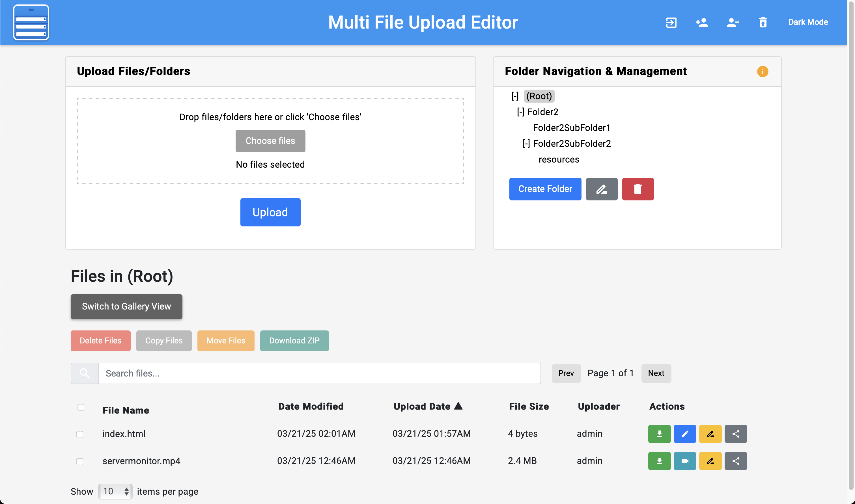Viewport: 855px width, 504px height.
Task: Click into the Search files field
Action: (x=319, y=373)
